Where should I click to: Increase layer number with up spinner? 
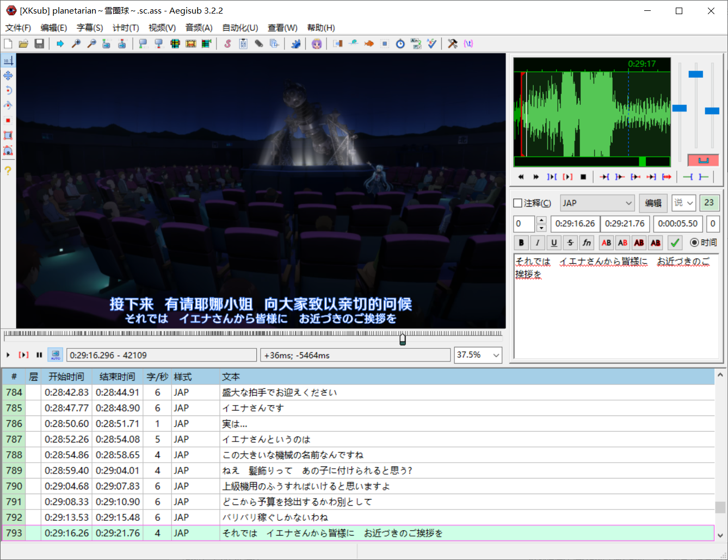pyautogui.click(x=541, y=220)
